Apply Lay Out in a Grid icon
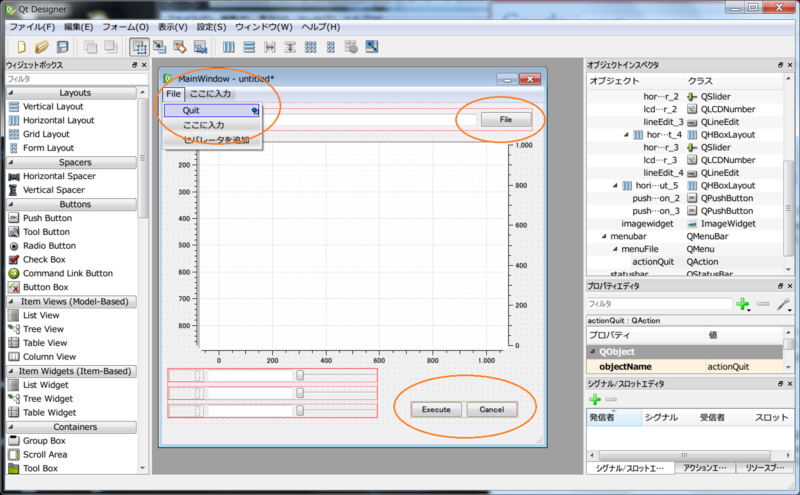 coord(310,47)
